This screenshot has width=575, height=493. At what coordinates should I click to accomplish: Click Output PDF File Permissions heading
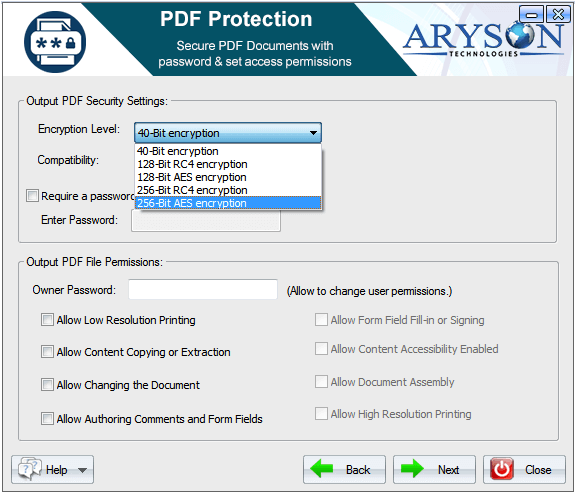pyautogui.click(x=94, y=262)
